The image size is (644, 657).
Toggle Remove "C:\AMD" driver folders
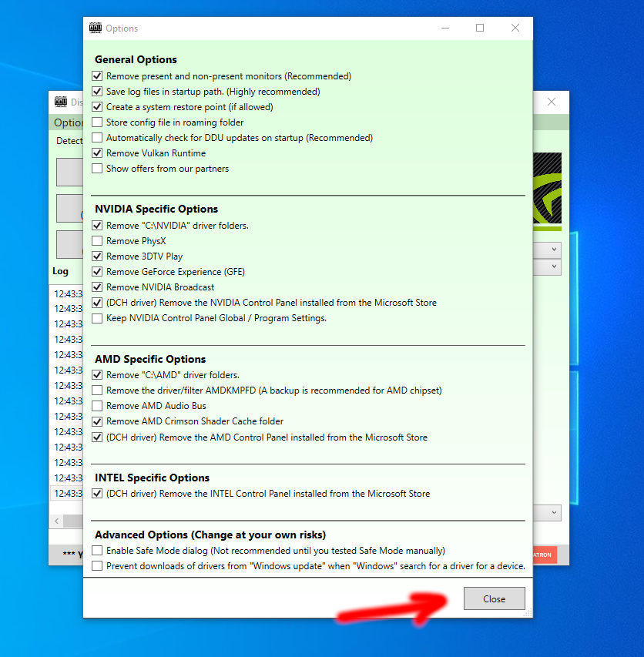(x=97, y=374)
